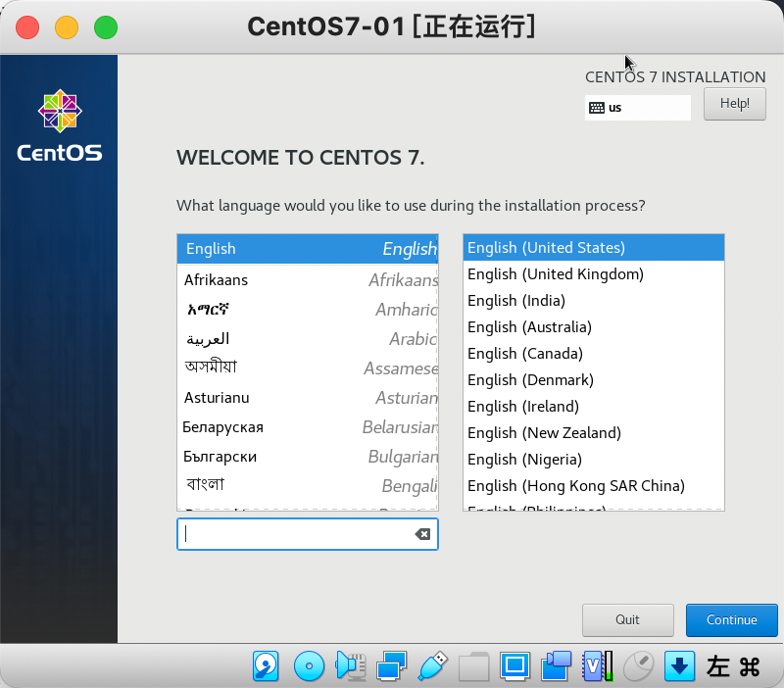Select Assamese in the language list

(308, 369)
